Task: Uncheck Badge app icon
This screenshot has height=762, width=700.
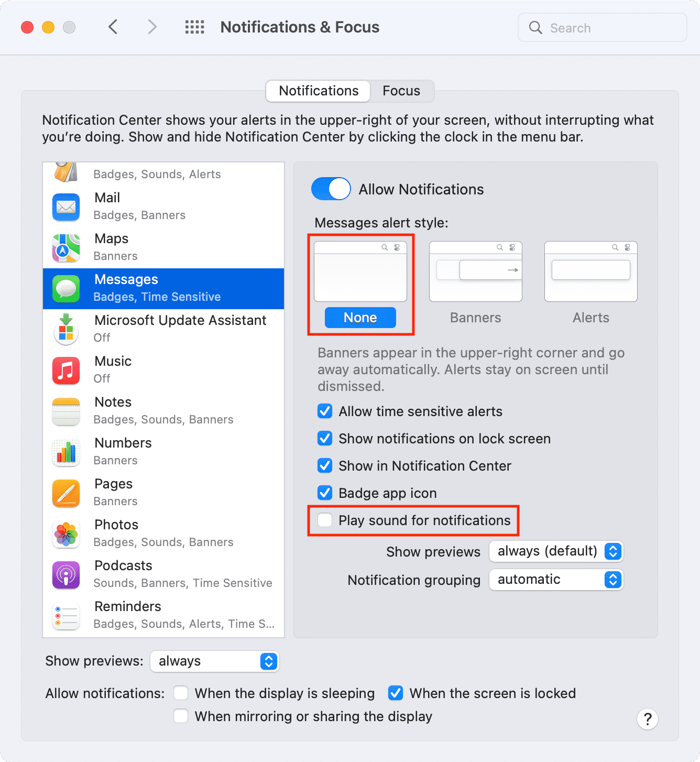Action: (325, 493)
